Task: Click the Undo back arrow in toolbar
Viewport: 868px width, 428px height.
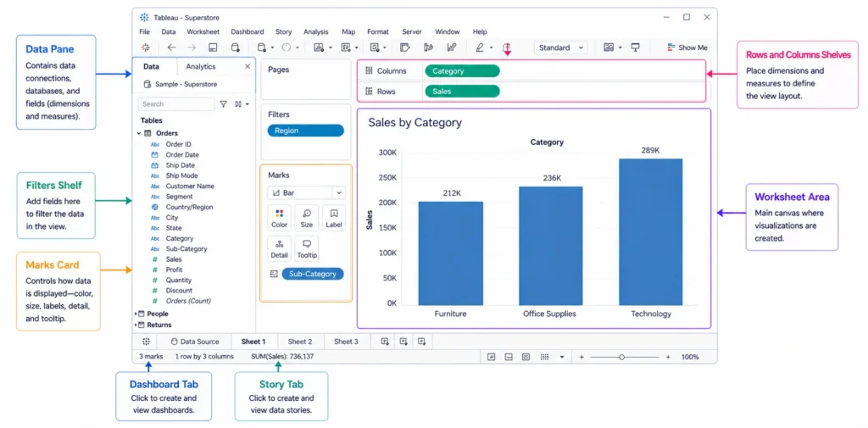Action: pyautogui.click(x=171, y=47)
